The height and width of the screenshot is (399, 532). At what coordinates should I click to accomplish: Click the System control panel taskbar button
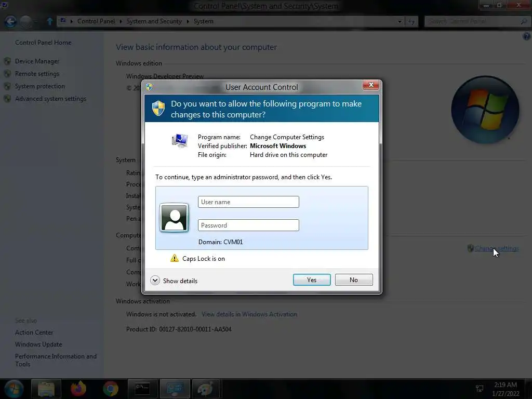click(x=175, y=389)
